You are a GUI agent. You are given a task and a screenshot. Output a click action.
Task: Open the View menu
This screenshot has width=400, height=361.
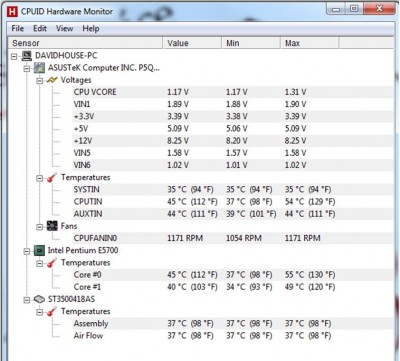pos(64,29)
